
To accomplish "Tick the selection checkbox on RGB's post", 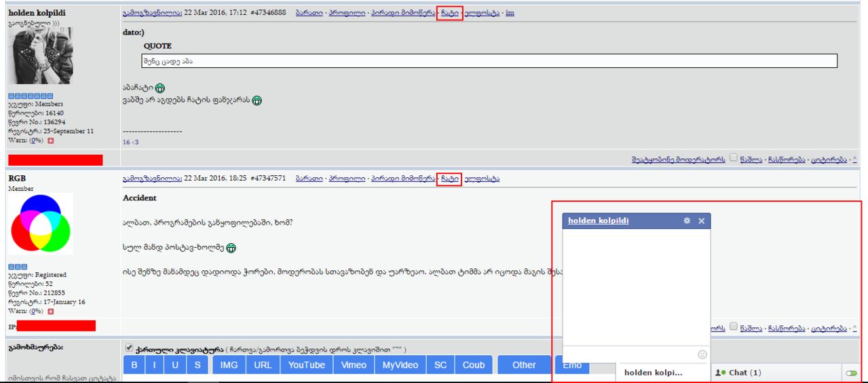I will (733, 327).
